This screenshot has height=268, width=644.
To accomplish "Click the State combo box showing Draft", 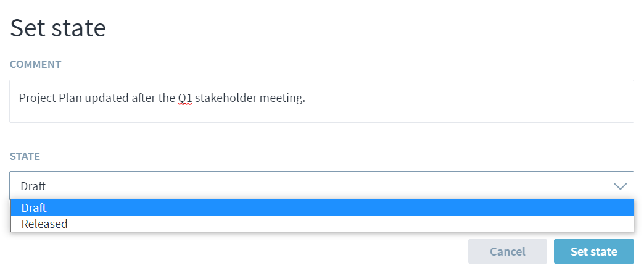I will point(308,186).
